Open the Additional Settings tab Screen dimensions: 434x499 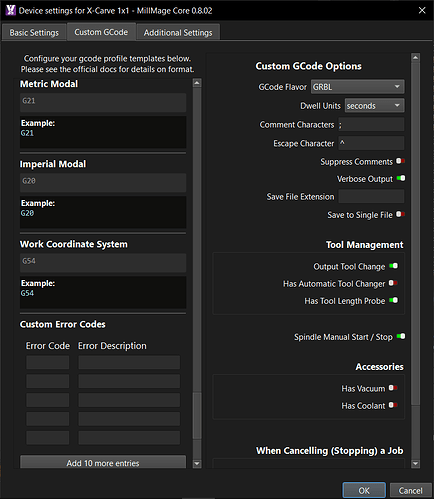point(178,33)
